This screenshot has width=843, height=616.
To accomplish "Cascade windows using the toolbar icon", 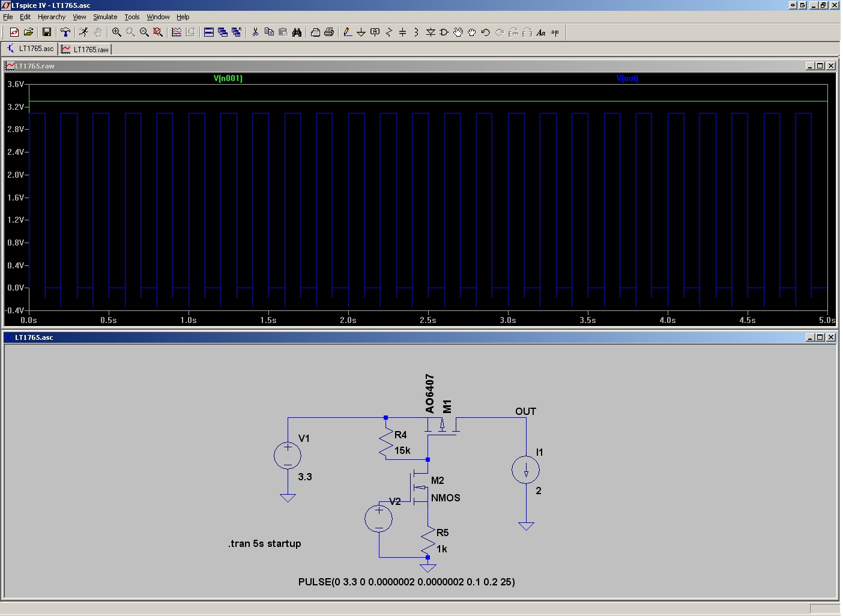I will pyautogui.click(x=223, y=32).
